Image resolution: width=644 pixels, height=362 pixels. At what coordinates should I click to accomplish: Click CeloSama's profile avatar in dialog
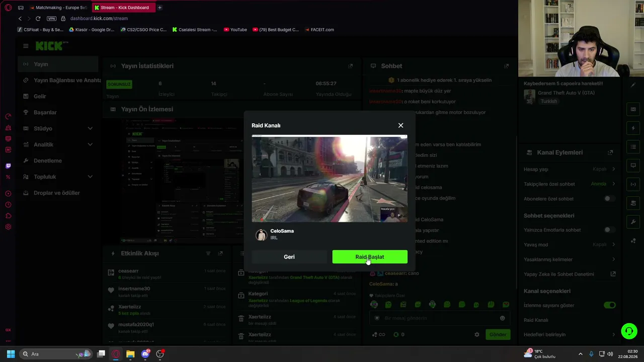pyautogui.click(x=261, y=235)
